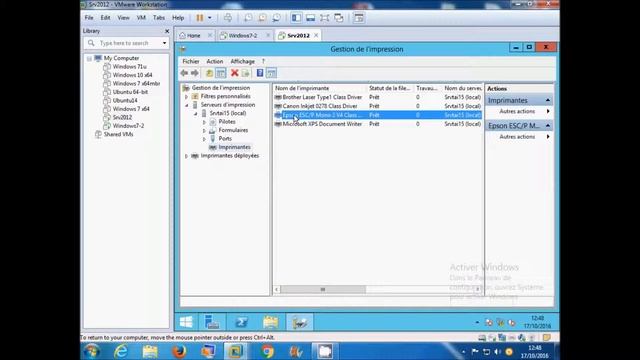
Task: Click the send Ctrl+Alt+Del icon in the VMware toolbar
Action: (228, 18)
